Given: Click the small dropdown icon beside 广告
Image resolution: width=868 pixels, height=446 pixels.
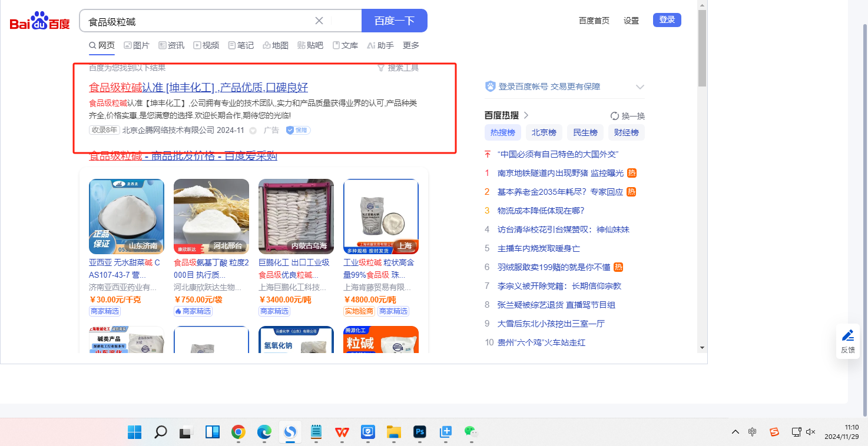Looking at the screenshot, I should pos(253,131).
